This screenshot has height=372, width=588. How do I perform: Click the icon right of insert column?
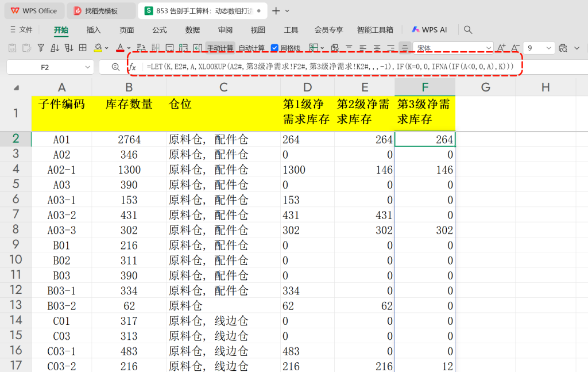coord(169,48)
